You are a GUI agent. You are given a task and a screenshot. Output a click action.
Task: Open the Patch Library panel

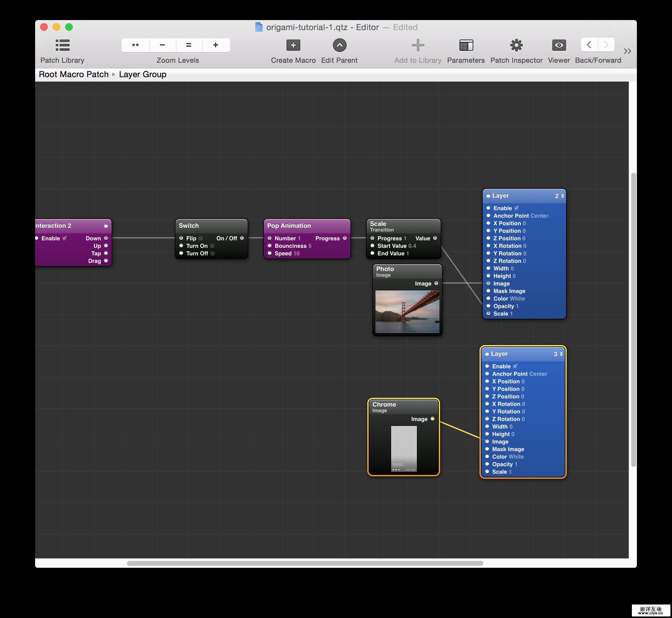62,45
